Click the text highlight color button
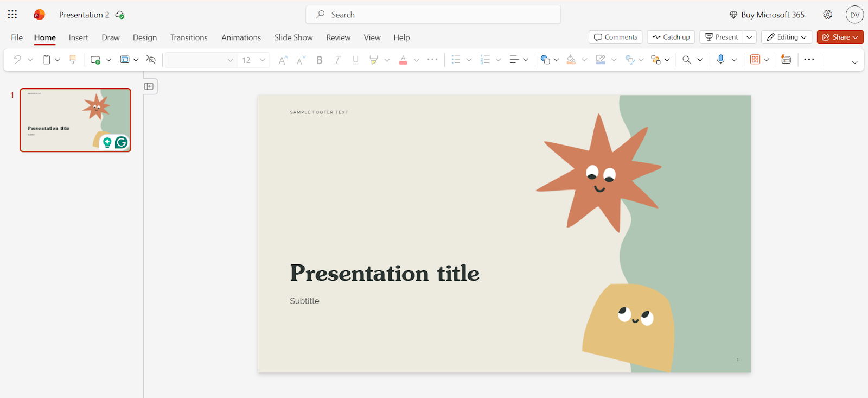868x398 pixels. click(373, 60)
